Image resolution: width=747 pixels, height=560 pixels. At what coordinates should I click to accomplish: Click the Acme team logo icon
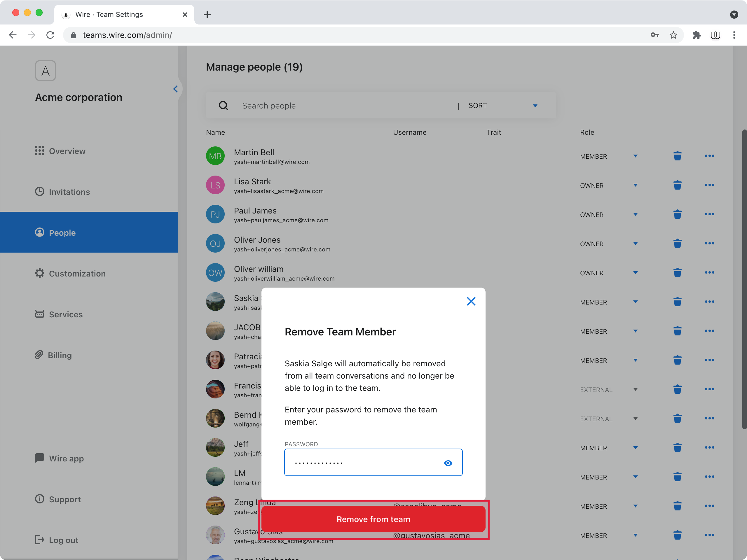coord(45,71)
